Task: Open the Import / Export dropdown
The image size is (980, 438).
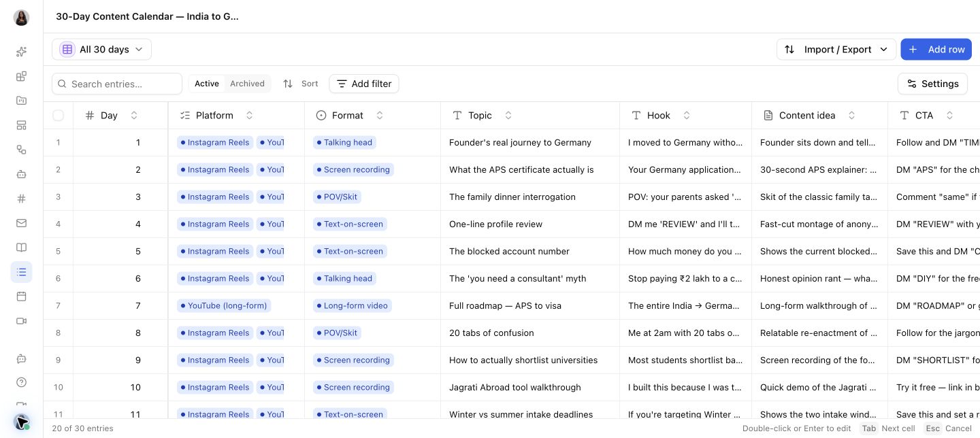Action: pos(836,49)
